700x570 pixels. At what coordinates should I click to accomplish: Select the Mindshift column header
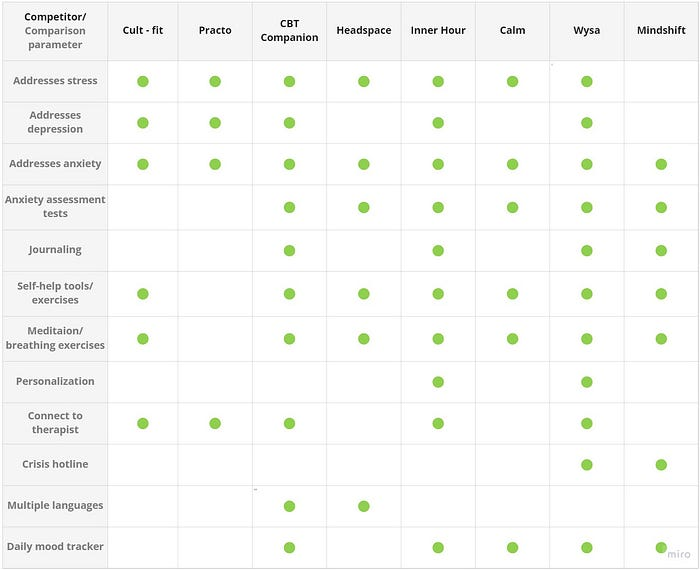(x=661, y=30)
